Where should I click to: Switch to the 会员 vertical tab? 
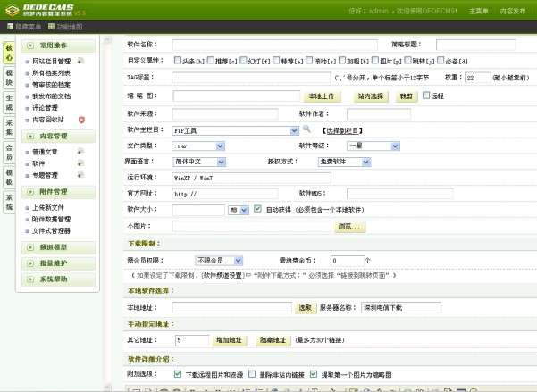coord(9,153)
